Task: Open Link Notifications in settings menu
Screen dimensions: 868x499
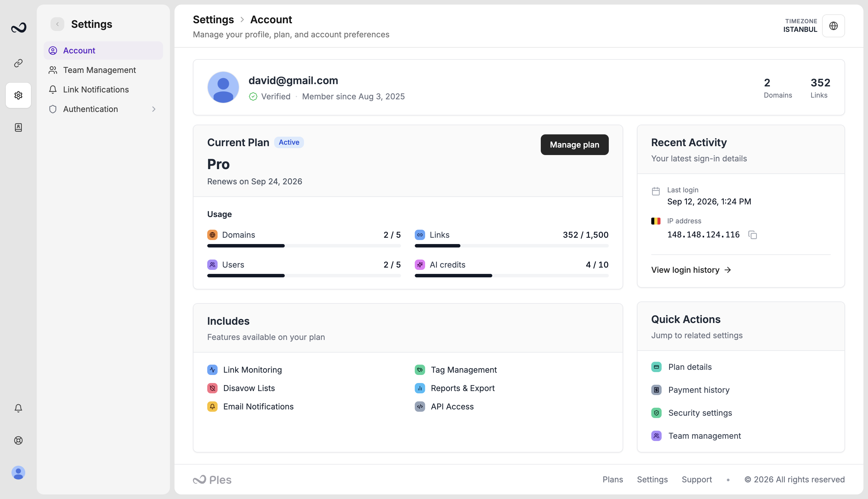Action: point(103,90)
